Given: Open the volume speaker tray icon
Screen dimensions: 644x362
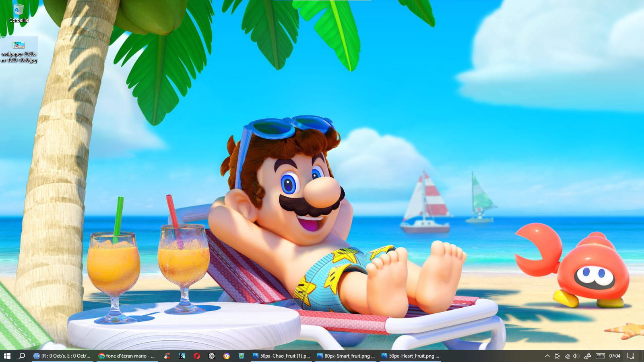Looking at the screenshot, I should coord(576,356).
